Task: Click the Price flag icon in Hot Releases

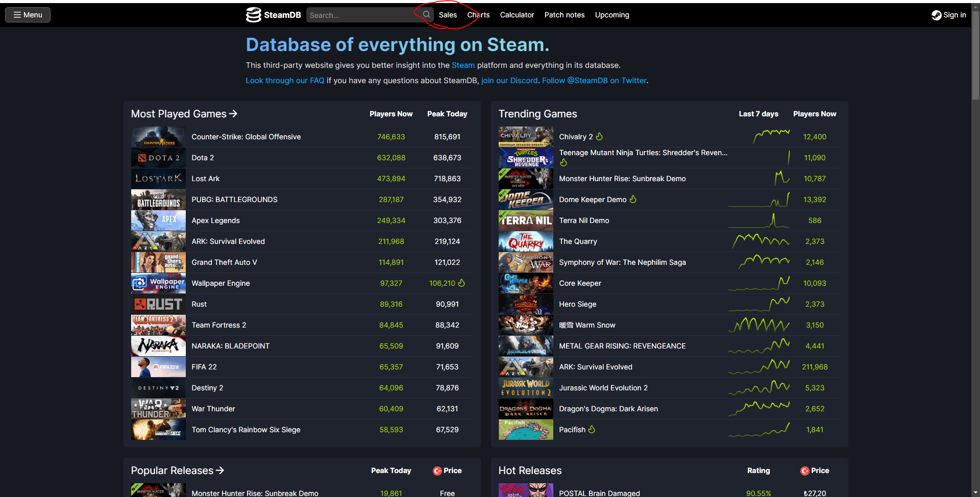Action: tap(805, 471)
